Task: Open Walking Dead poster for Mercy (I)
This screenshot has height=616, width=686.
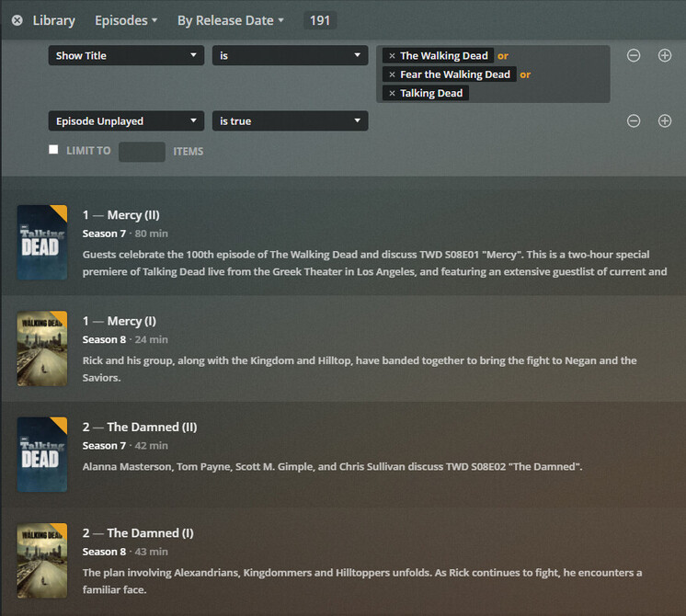Action: click(42, 348)
